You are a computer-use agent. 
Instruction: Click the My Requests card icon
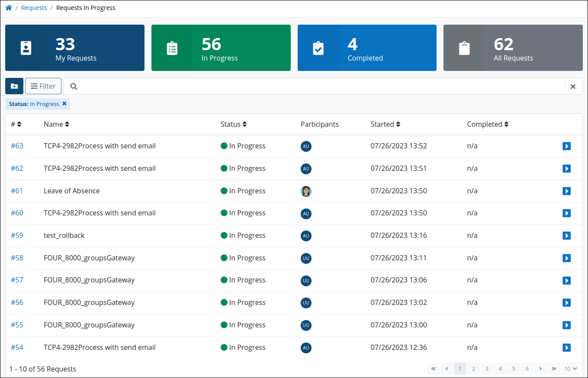pos(26,48)
